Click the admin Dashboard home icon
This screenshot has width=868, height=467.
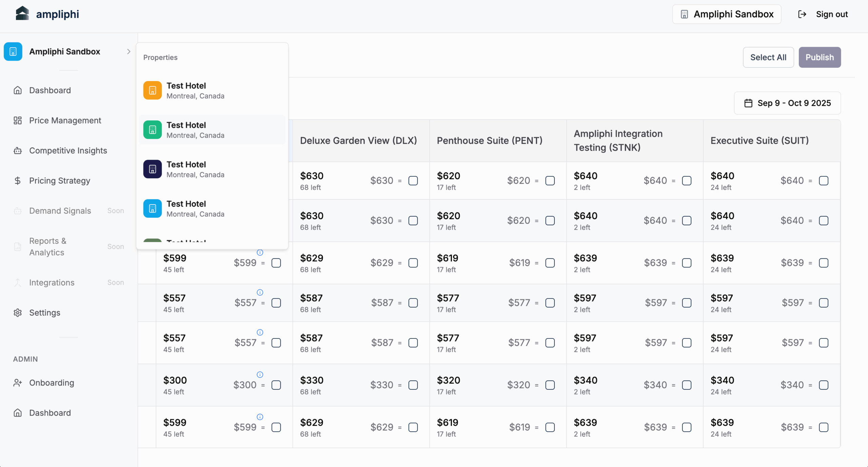click(18, 413)
